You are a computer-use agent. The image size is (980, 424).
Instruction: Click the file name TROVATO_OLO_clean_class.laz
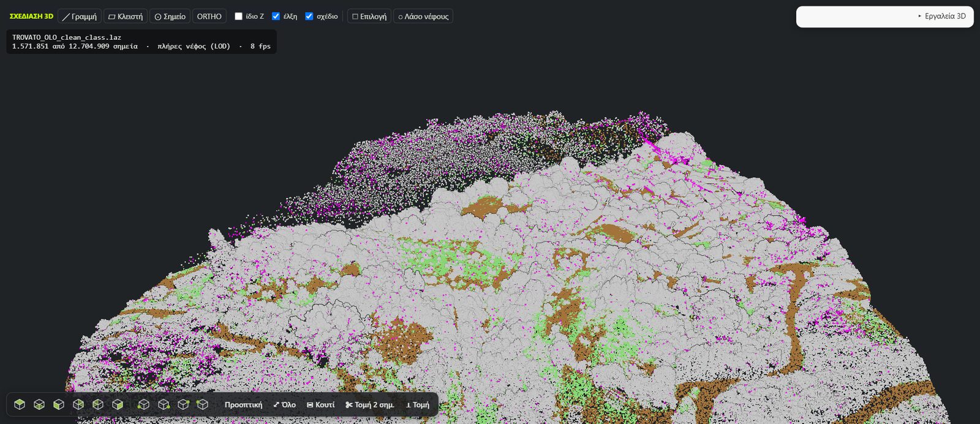click(67, 37)
